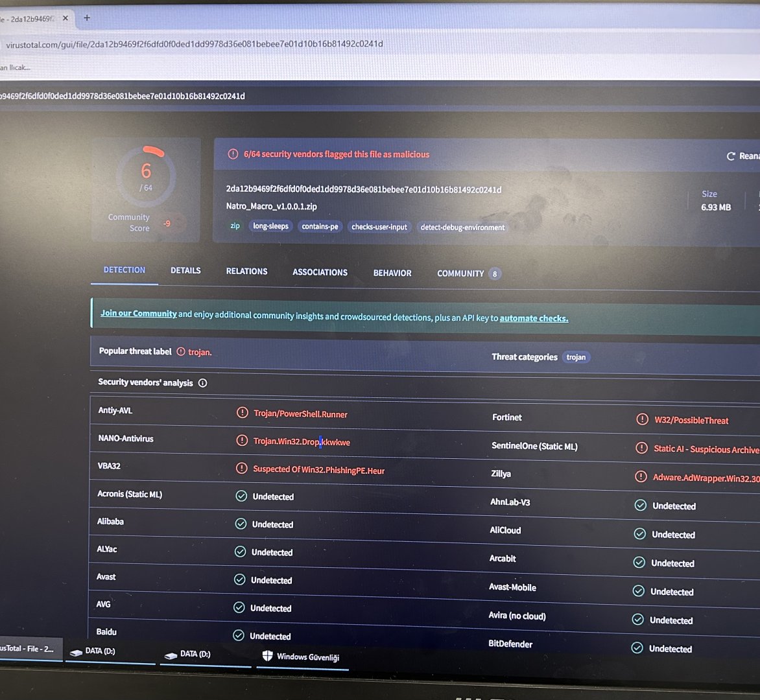Click checkmark icon for Avast row
Screen dimensions: 760x700
(x=239, y=579)
